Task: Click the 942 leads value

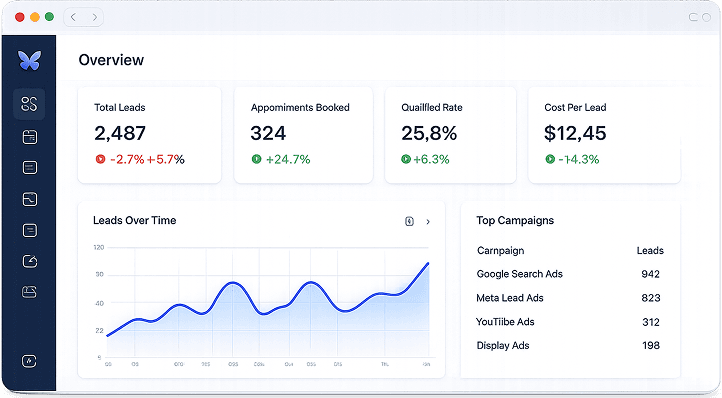Action: [651, 274]
